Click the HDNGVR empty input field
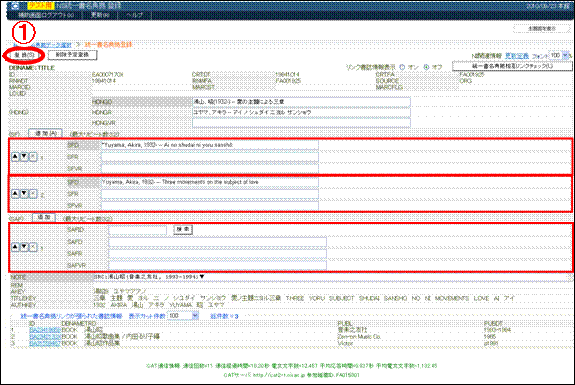 point(301,123)
